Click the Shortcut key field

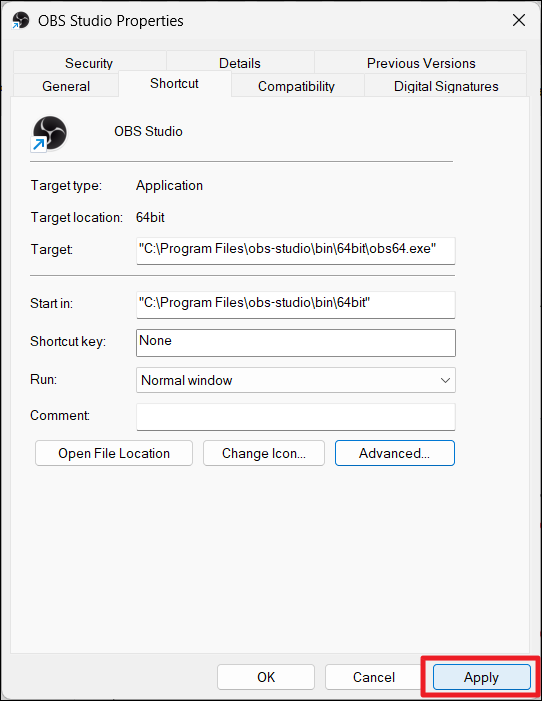[x=296, y=343]
